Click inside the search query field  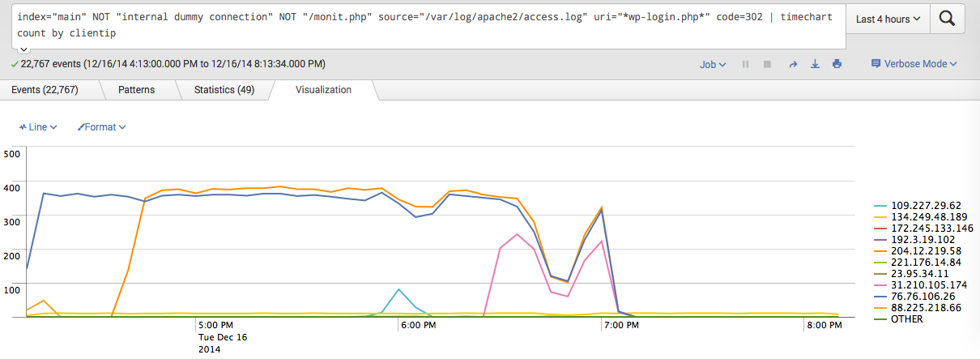point(429,25)
